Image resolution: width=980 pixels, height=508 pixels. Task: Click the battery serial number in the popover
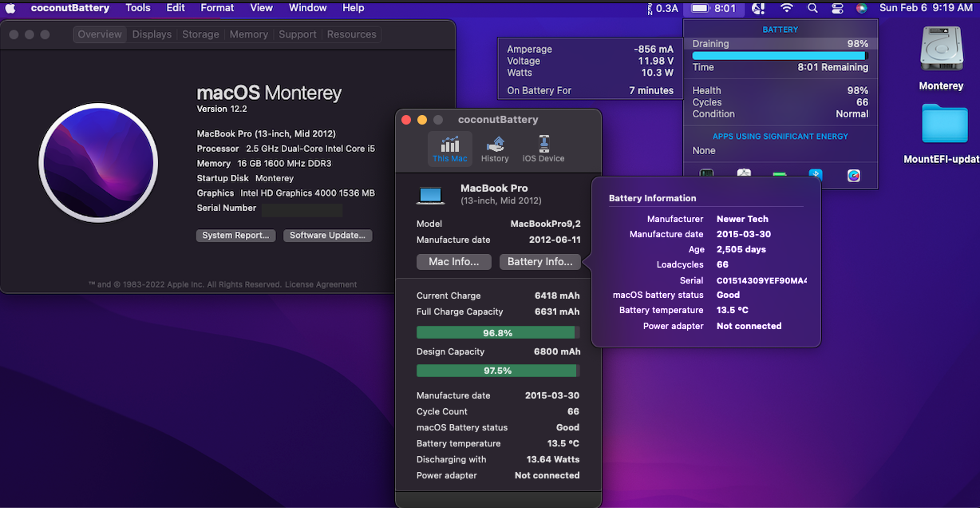point(761,280)
